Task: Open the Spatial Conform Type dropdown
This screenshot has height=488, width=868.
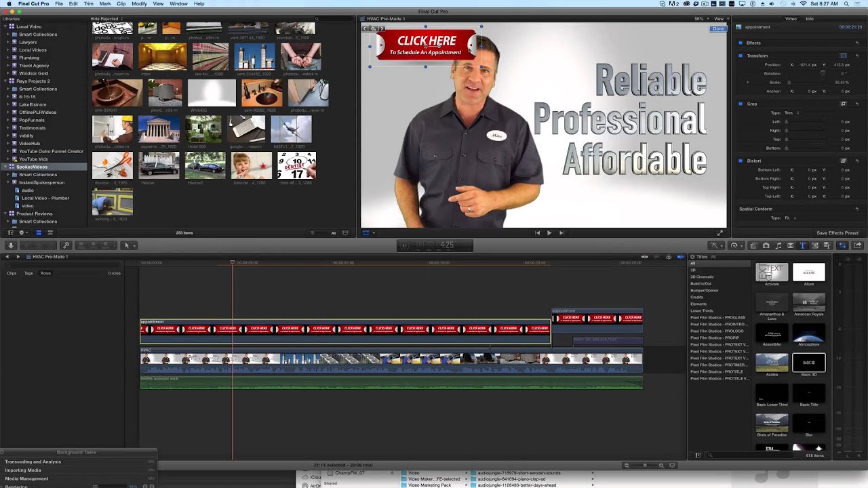Action: tap(792, 218)
